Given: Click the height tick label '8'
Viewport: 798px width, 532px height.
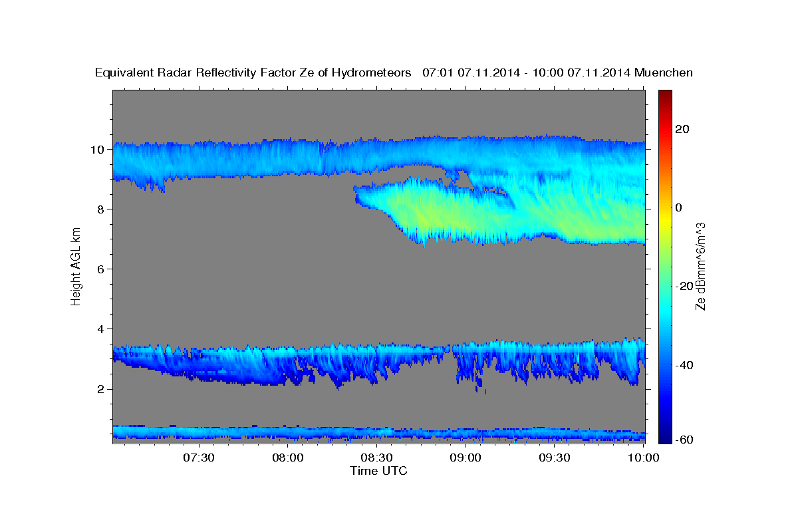Looking at the screenshot, I should coord(102,209).
